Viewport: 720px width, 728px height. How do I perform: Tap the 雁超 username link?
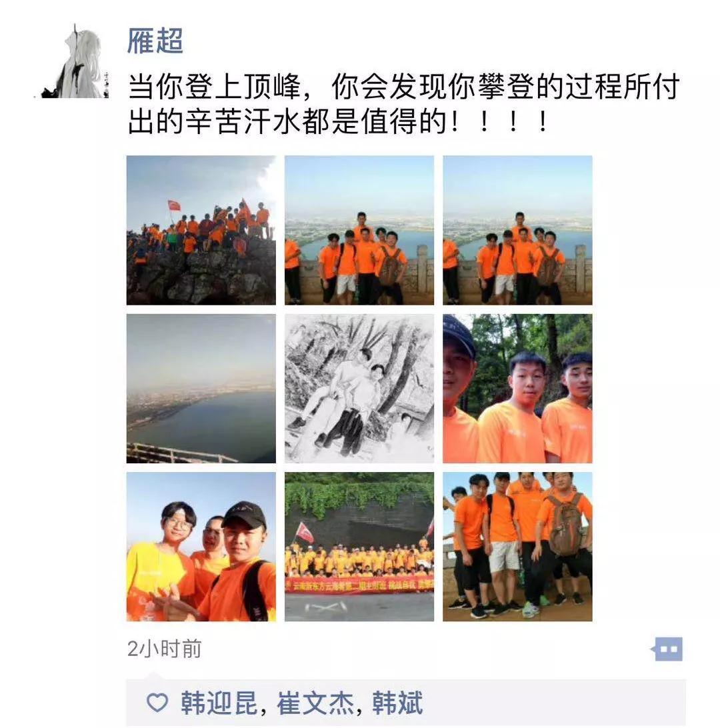point(155,41)
